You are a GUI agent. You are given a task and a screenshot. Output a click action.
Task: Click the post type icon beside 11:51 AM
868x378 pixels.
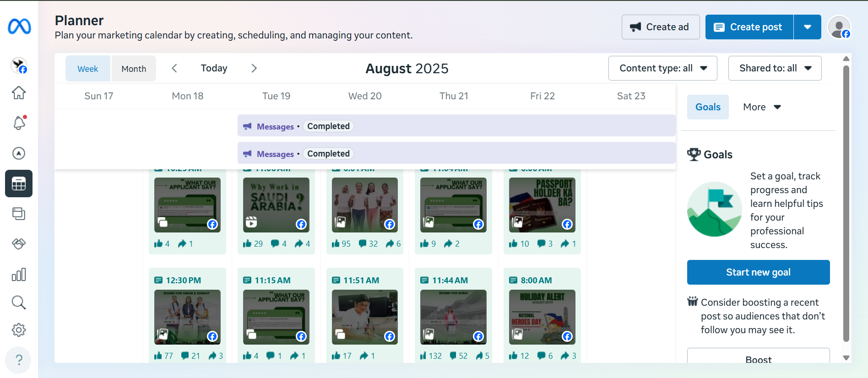click(x=336, y=280)
